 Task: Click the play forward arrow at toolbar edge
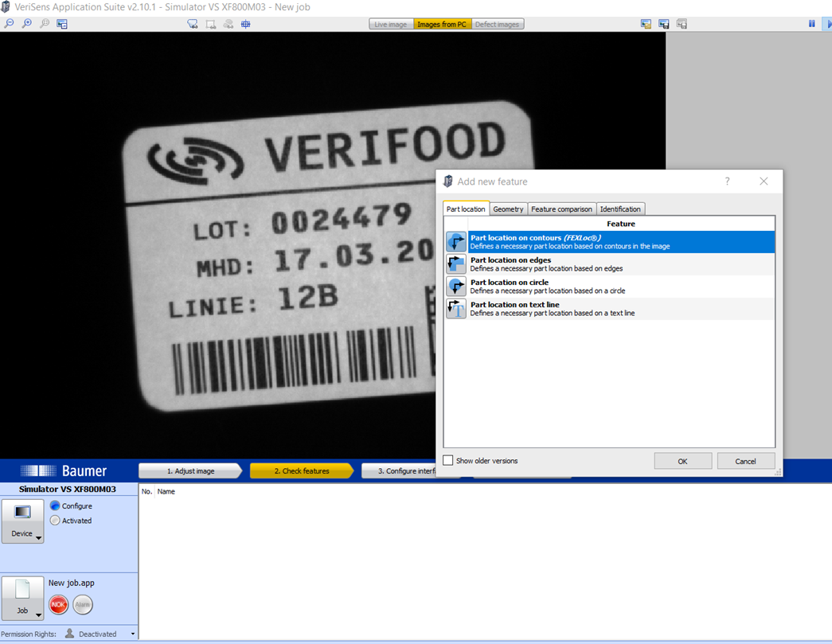pyautogui.click(x=828, y=24)
